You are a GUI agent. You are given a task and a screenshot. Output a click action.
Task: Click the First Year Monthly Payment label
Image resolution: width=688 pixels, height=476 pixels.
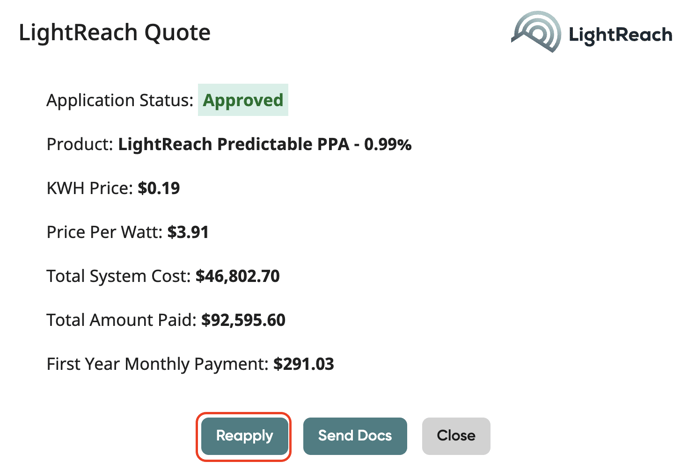pyautogui.click(x=158, y=364)
